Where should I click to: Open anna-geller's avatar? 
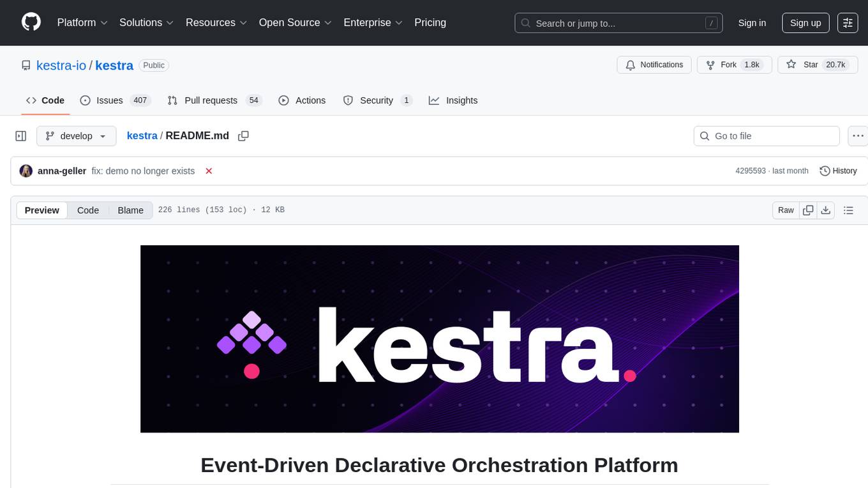pos(26,171)
